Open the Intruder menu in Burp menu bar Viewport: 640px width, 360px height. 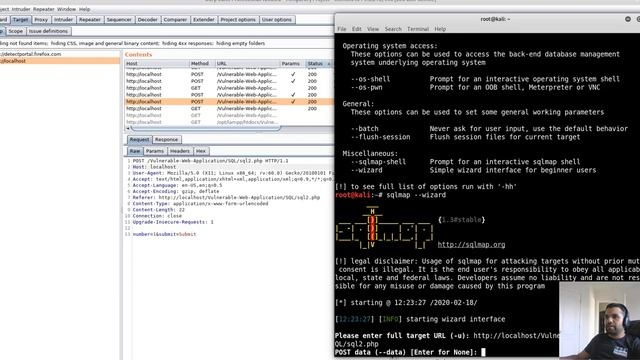21,9
